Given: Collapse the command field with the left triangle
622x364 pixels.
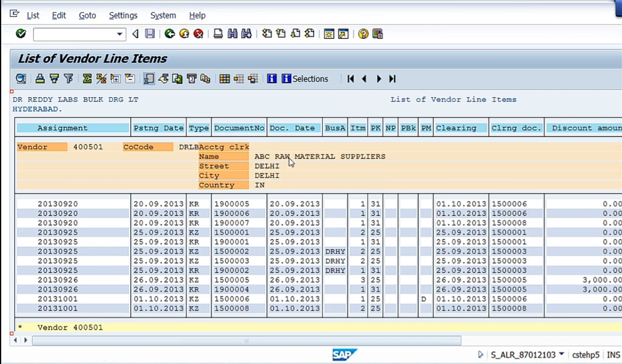Looking at the screenshot, I should click(x=135, y=34).
